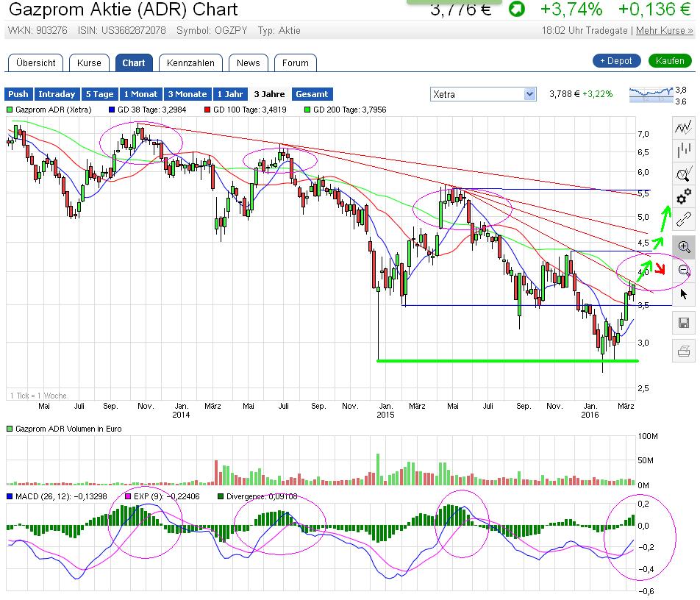
Task: Switch to the Übersicht tab
Action: click(36, 63)
